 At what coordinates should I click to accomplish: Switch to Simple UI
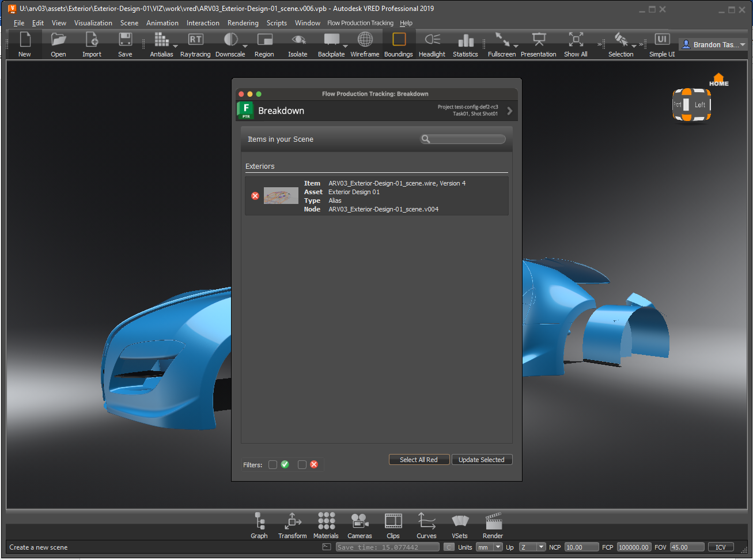[662, 40]
